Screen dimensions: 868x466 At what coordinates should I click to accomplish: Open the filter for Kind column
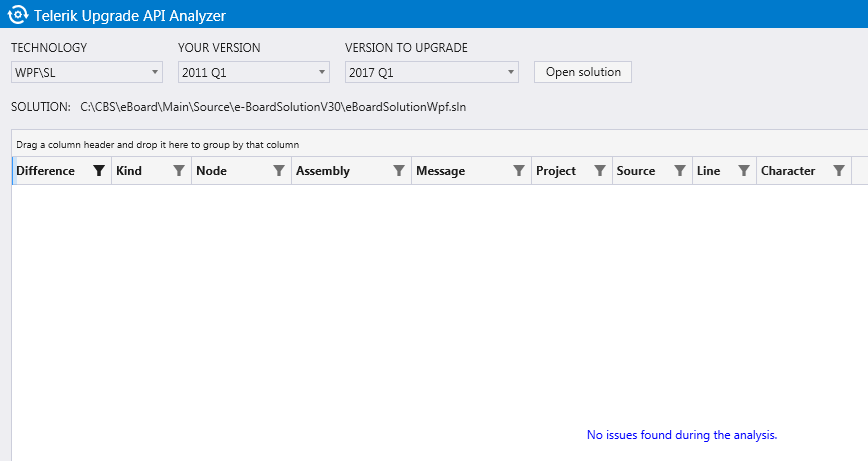[x=179, y=171]
